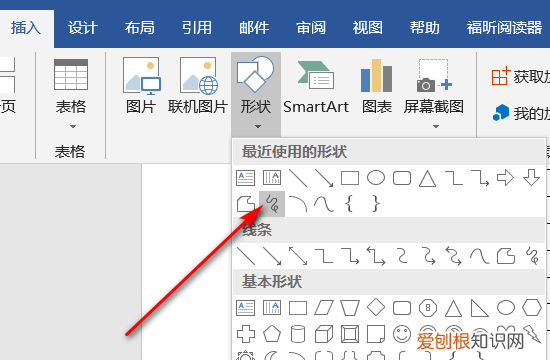The height and width of the screenshot is (360, 550).
Task: Select the freeform shape in 线条 section
Action: coord(506,256)
